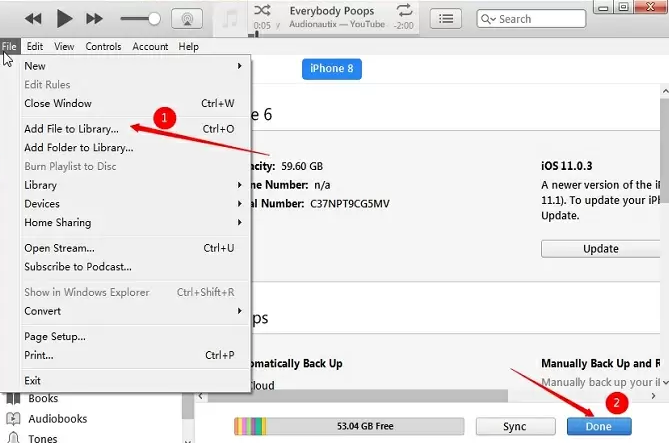Click the Fast Forward (next track) icon

point(94,18)
